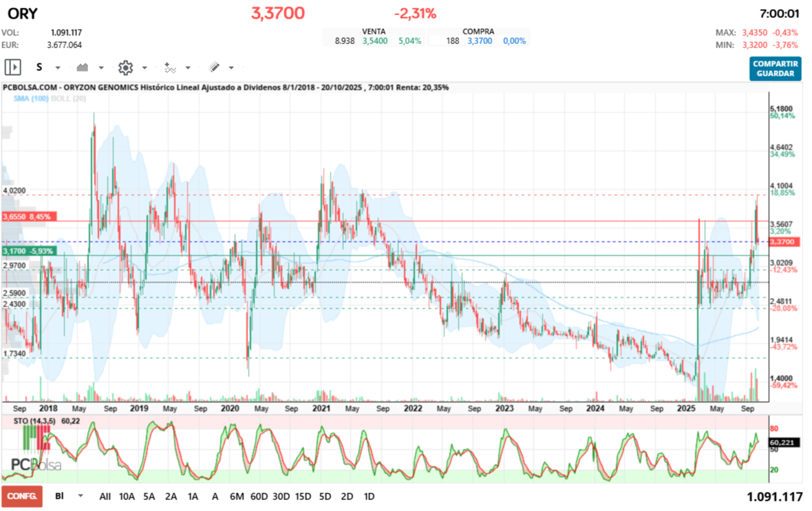Expand the drawing tools dropdown arrow
This screenshot has width=812, height=511.
tap(231, 68)
